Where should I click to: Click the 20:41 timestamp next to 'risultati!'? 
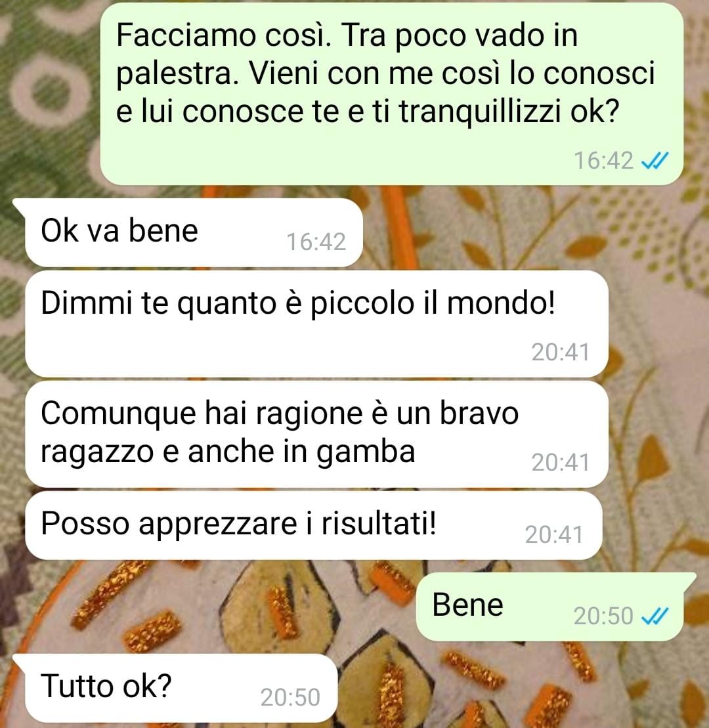554,535
